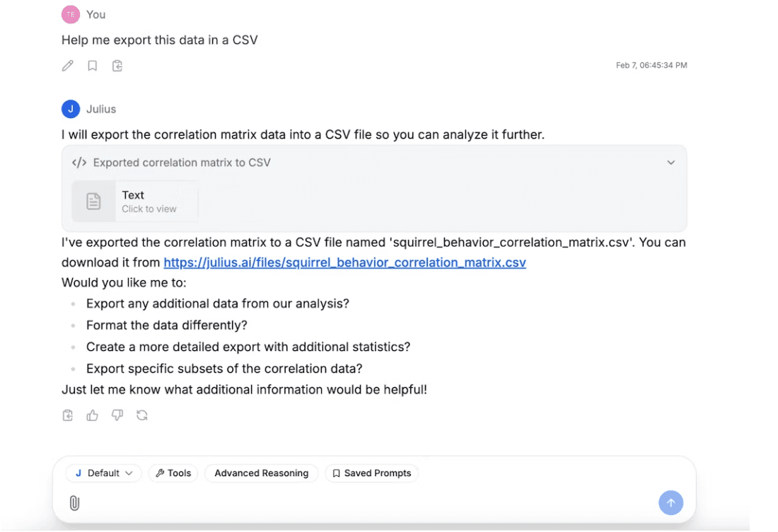Give a thumbs up to the response

(92, 415)
